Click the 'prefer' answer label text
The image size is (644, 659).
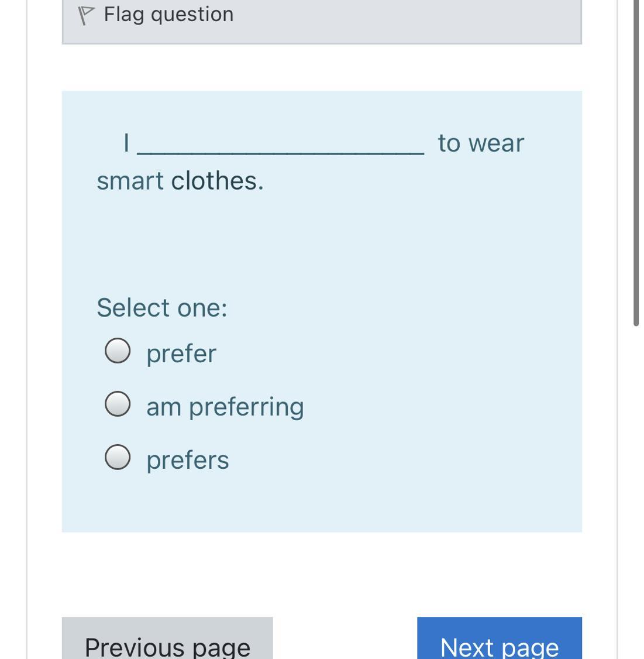click(181, 353)
